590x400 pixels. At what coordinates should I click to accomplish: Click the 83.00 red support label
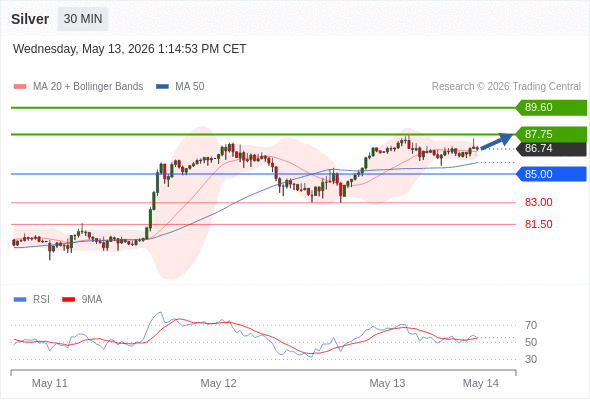click(538, 202)
